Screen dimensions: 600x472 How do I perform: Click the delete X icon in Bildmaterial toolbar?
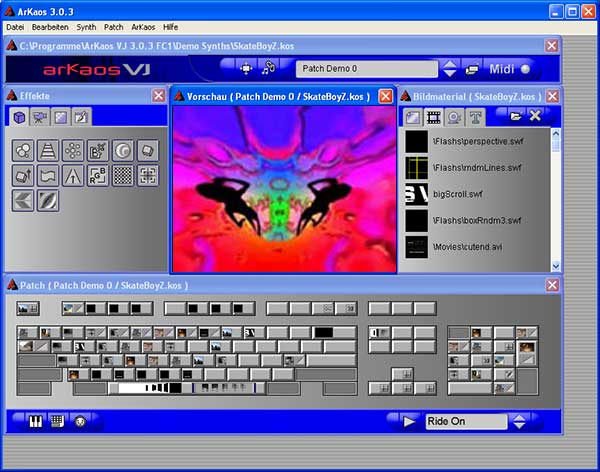pyautogui.click(x=535, y=115)
